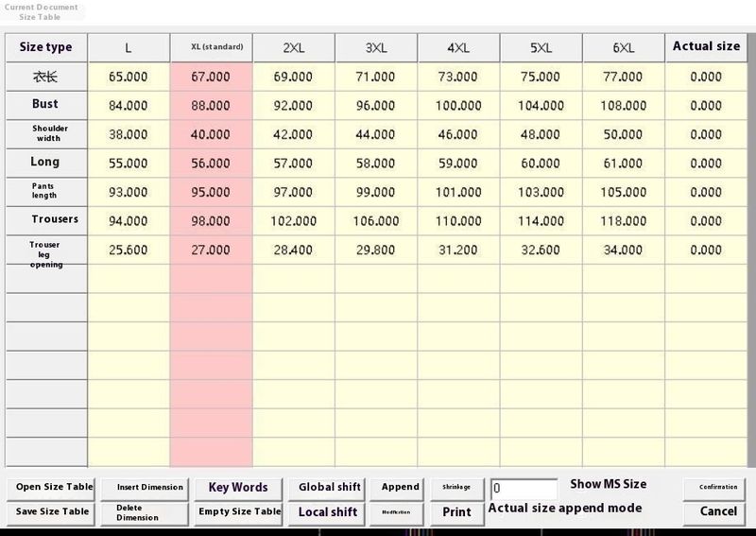The width and height of the screenshot is (756, 536).
Task: Click Delete Dimension
Action: [149, 511]
